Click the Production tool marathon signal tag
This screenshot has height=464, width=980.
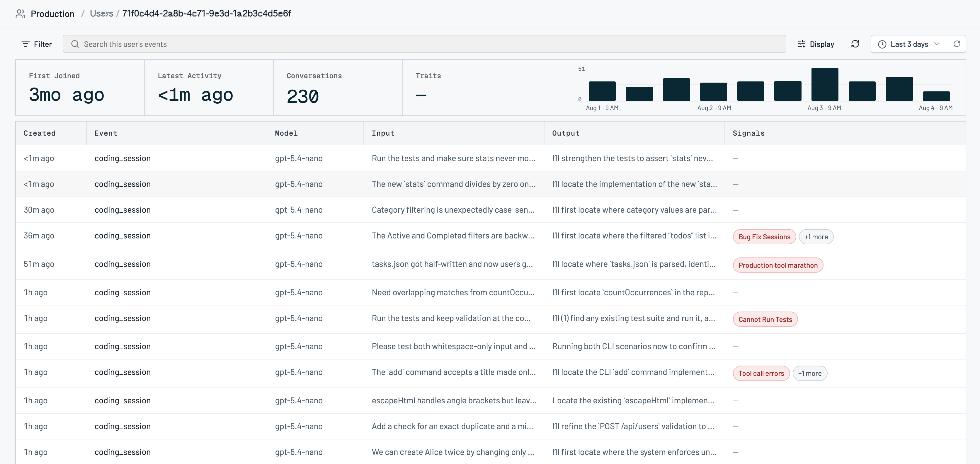click(x=778, y=265)
